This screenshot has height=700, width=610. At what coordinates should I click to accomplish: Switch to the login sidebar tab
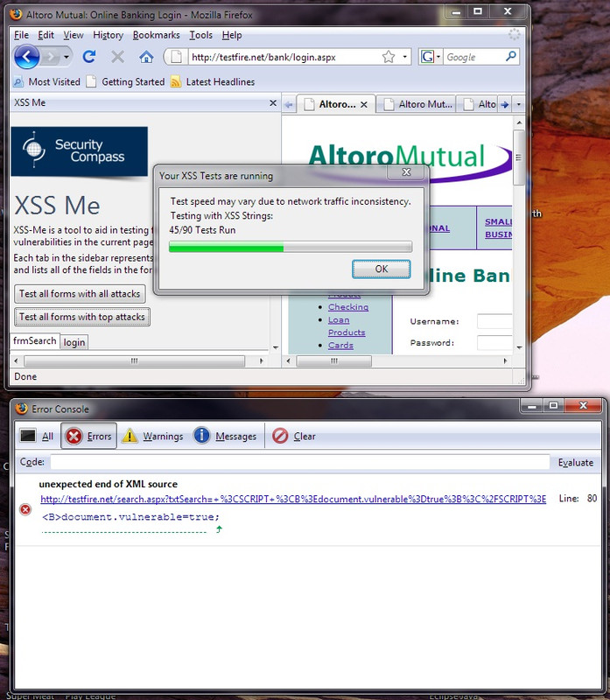click(74, 342)
